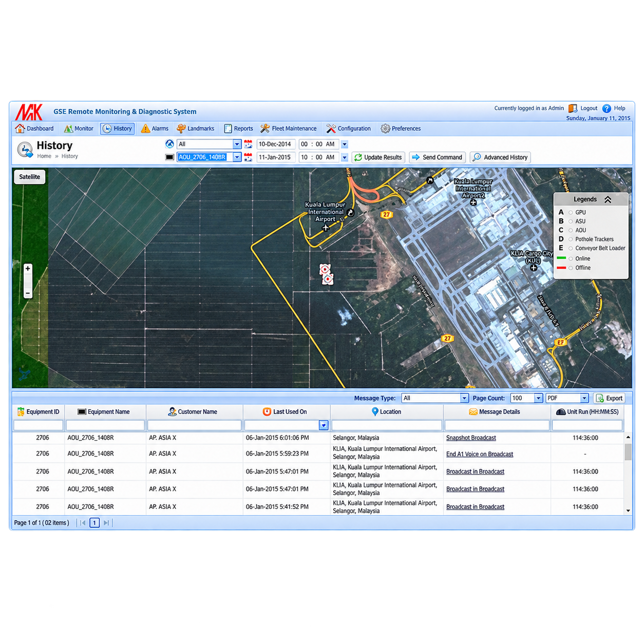Image resolution: width=644 pixels, height=644 pixels.
Task: Click the Kuala Lumpur International Airport 2 marker
Action: tap(473, 202)
